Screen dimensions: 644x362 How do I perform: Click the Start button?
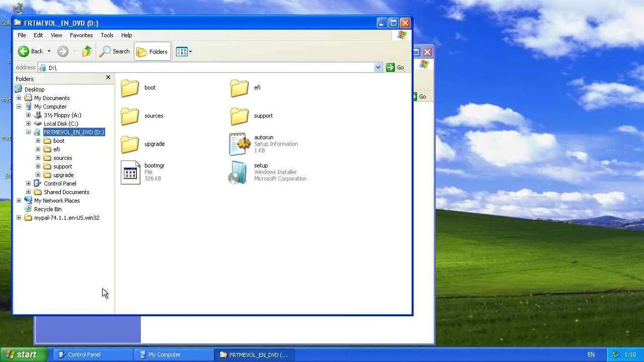point(24,354)
